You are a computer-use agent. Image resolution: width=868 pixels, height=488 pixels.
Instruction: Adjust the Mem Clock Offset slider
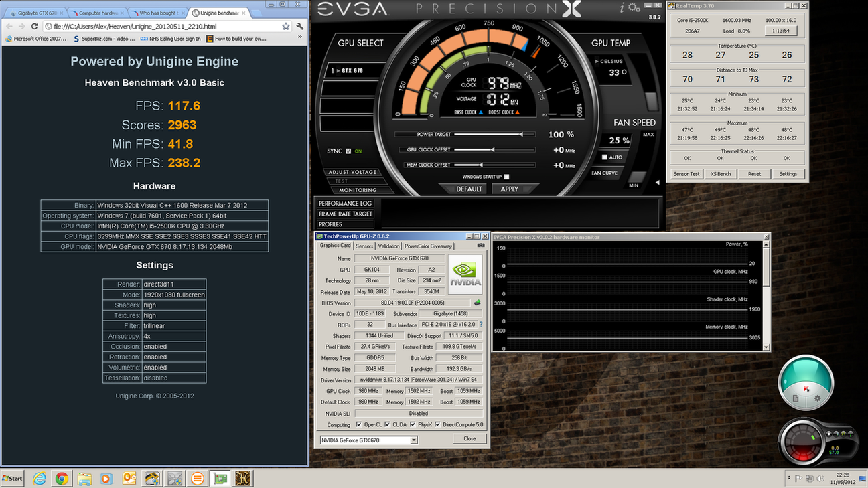point(494,165)
